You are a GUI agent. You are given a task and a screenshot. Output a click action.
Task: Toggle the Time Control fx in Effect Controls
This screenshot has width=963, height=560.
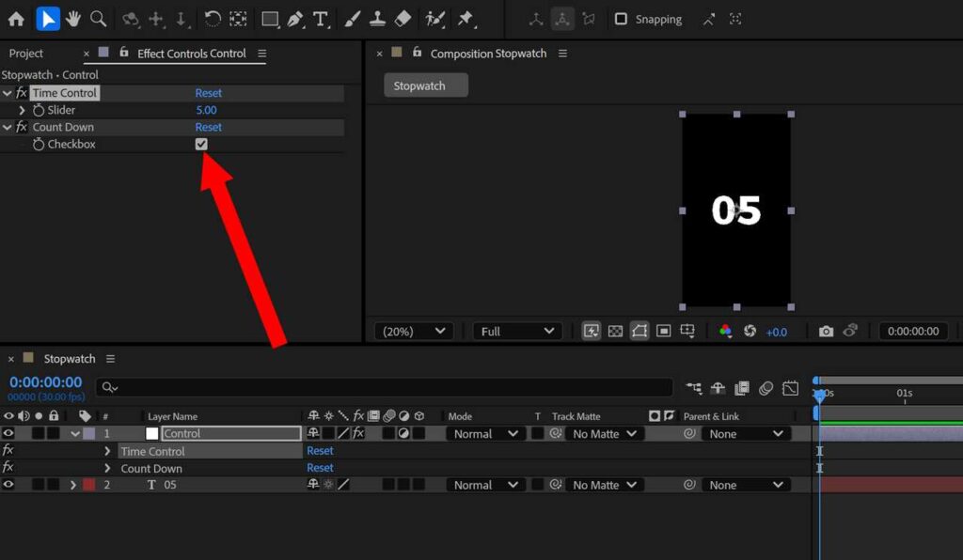(x=22, y=93)
